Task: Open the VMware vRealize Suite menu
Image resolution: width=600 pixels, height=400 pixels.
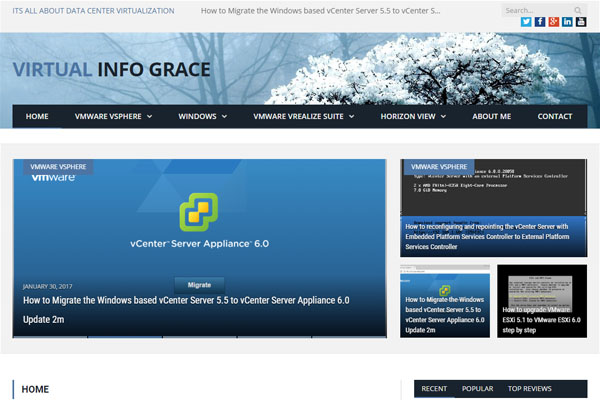Action: point(298,116)
